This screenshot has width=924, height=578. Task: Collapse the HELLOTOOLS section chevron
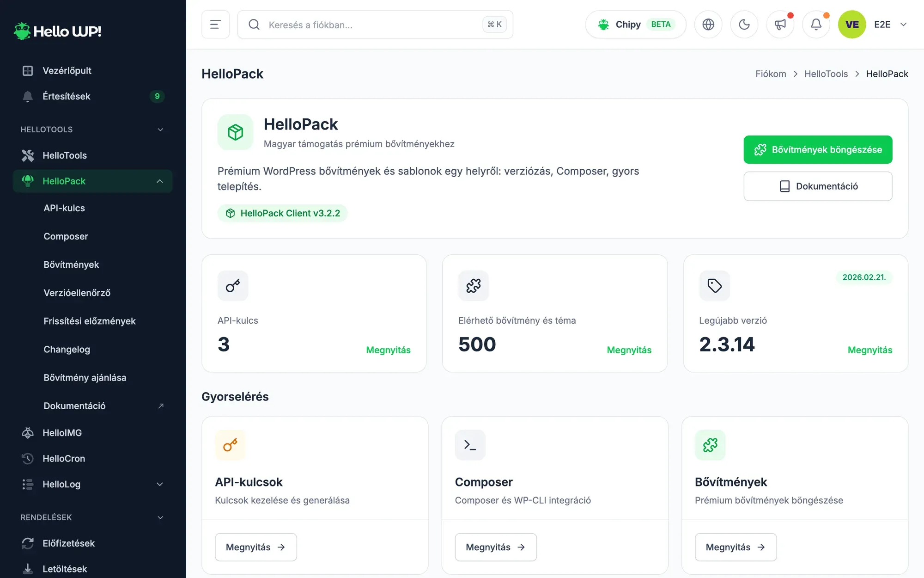pyautogui.click(x=160, y=129)
